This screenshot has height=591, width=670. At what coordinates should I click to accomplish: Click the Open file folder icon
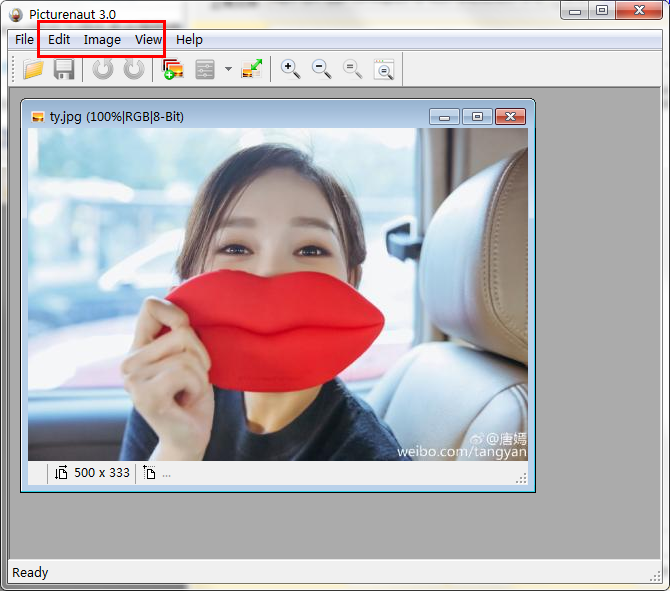(33, 69)
